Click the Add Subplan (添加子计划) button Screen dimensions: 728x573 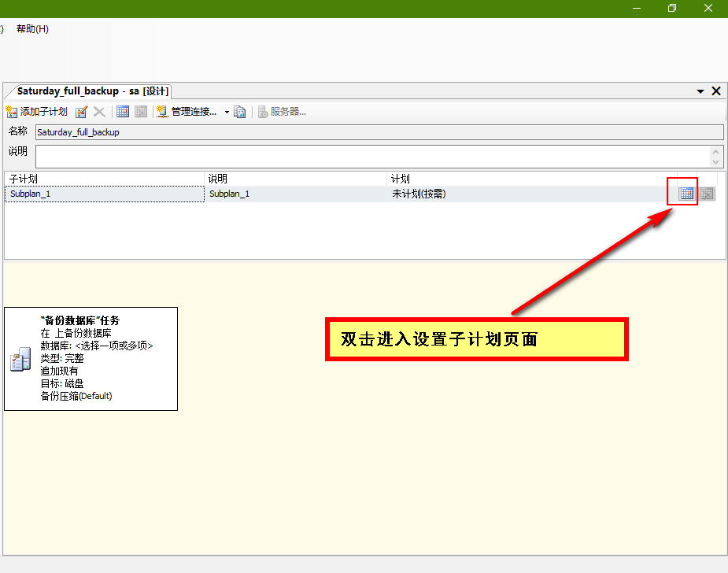click(37, 112)
